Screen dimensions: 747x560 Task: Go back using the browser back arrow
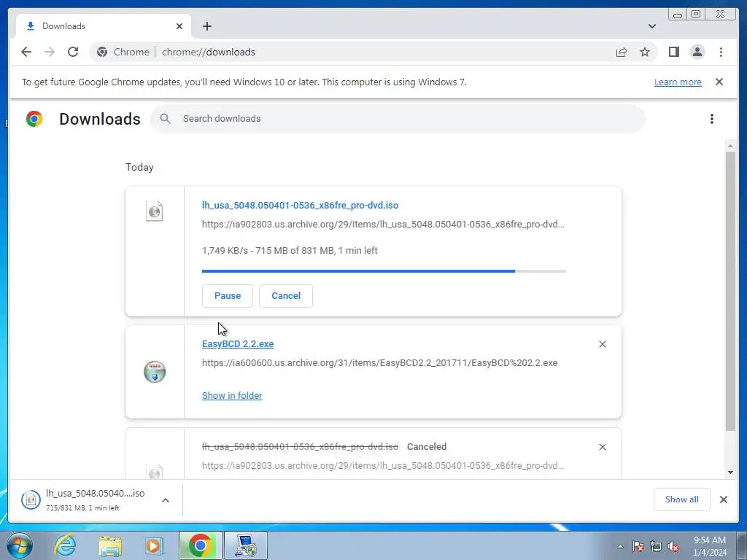click(x=26, y=52)
